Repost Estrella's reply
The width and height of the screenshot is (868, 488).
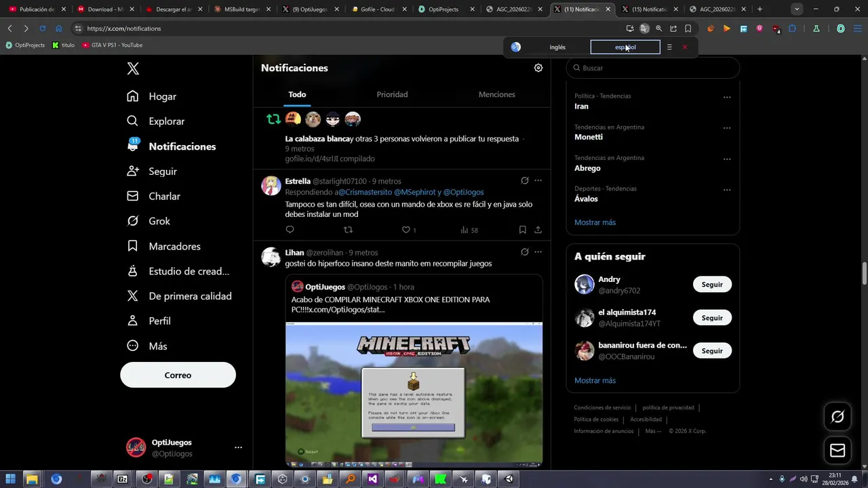click(x=349, y=230)
